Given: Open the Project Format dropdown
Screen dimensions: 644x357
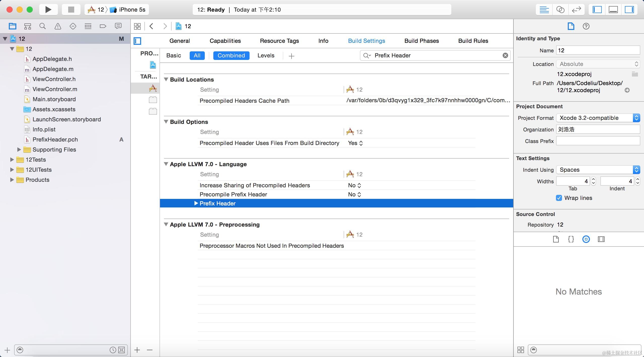Looking at the screenshot, I should pyautogui.click(x=598, y=118).
